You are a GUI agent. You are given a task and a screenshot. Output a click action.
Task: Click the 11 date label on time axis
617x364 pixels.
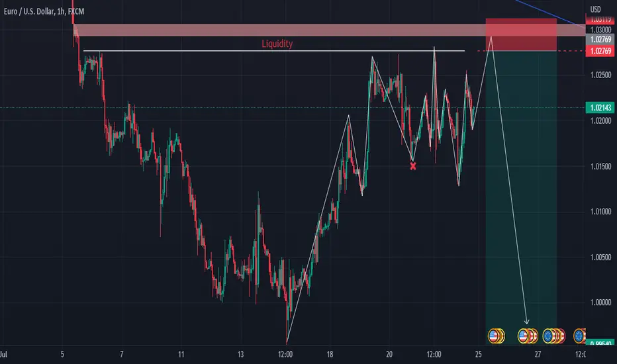(181, 355)
